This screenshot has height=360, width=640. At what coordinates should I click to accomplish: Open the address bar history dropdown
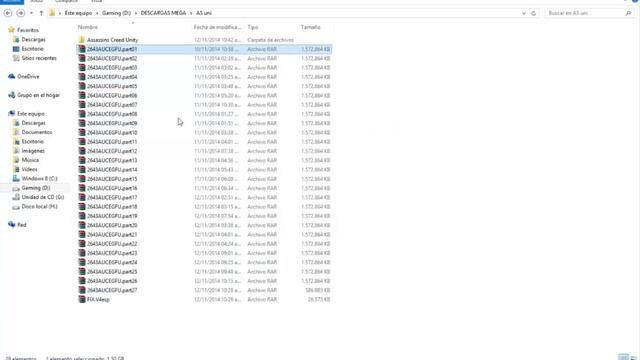coord(524,13)
